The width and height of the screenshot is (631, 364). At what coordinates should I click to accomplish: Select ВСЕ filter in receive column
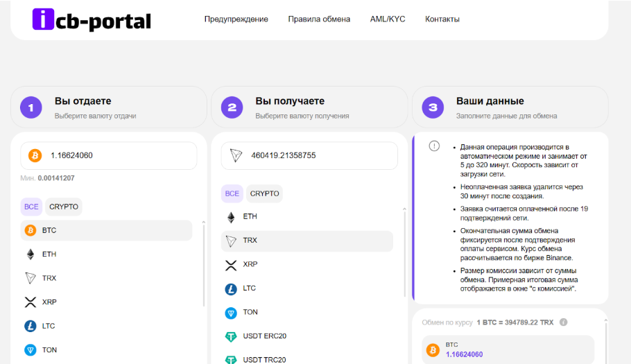coord(232,193)
